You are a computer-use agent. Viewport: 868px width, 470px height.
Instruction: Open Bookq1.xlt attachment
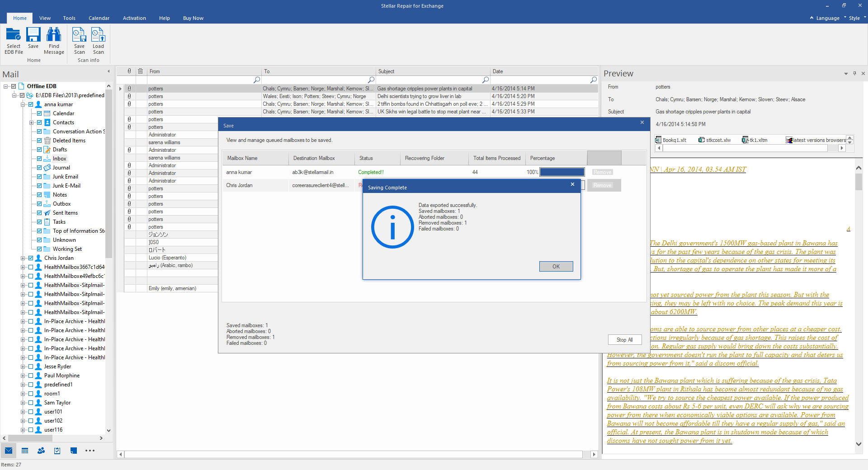tap(671, 140)
